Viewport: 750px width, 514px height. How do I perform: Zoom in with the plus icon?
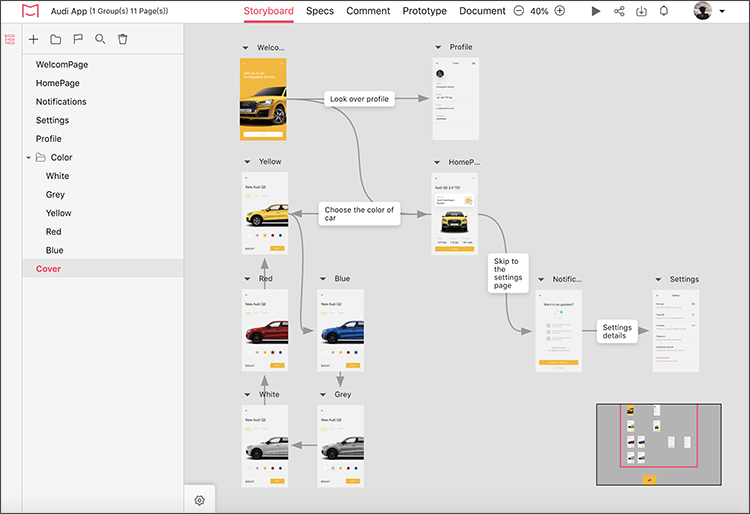tap(560, 11)
